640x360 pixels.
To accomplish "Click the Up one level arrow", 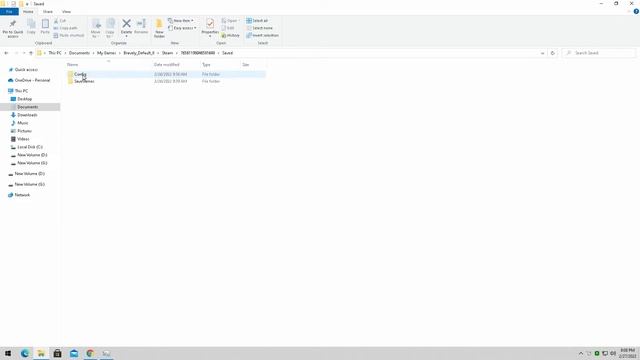I will [x=31, y=53].
